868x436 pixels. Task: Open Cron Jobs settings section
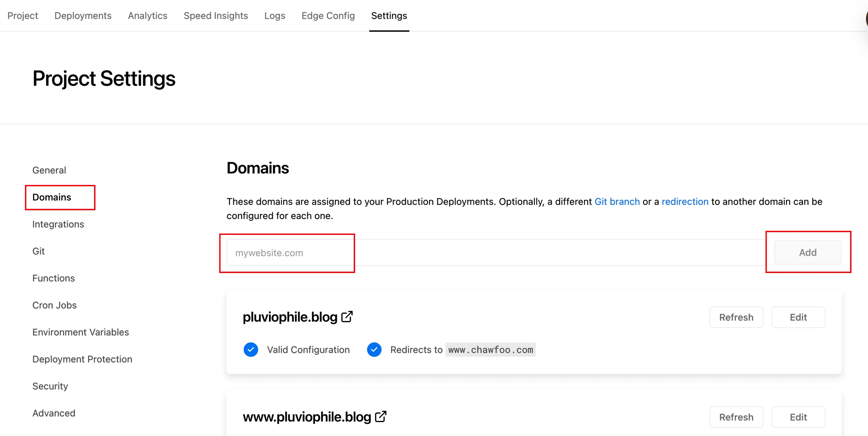54,305
